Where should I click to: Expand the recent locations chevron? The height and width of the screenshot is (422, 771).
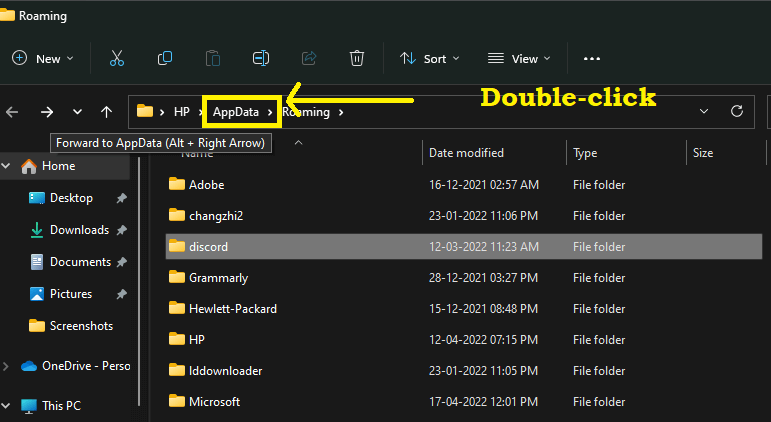point(76,112)
